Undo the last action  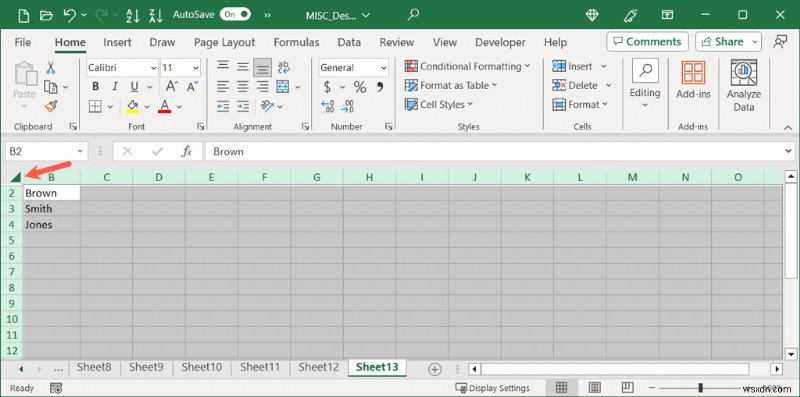pyautogui.click(x=69, y=15)
